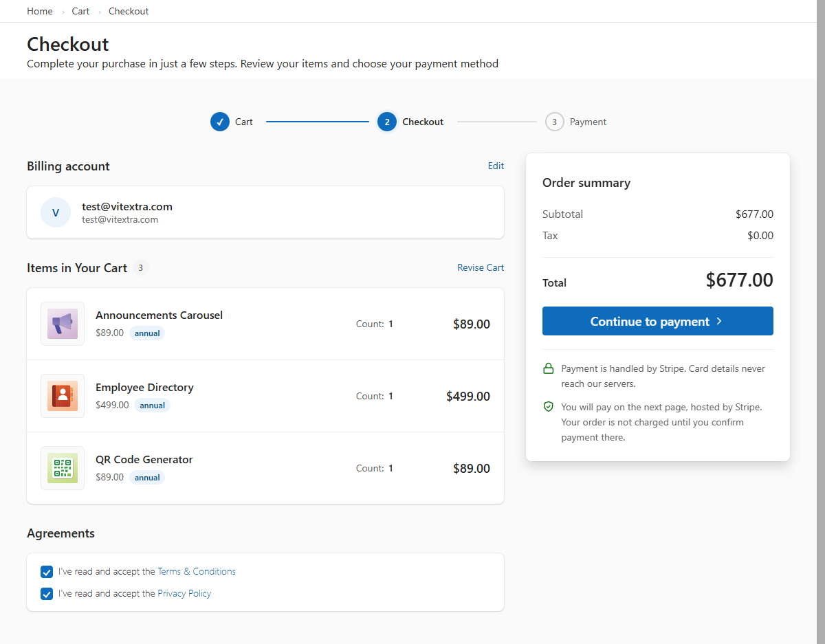Click the Cart step label in progress bar
The width and height of the screenshot is (825, 644).
click(x=244, y=122)
